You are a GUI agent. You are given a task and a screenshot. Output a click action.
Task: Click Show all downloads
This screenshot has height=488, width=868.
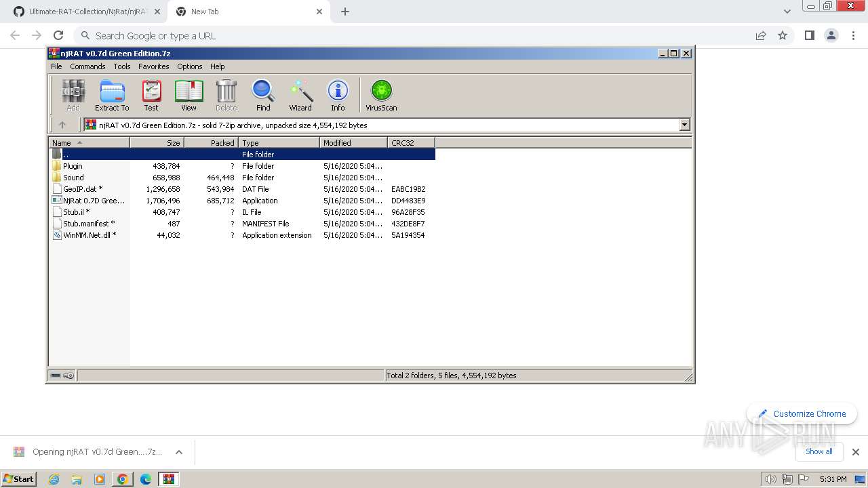point(819,451)
